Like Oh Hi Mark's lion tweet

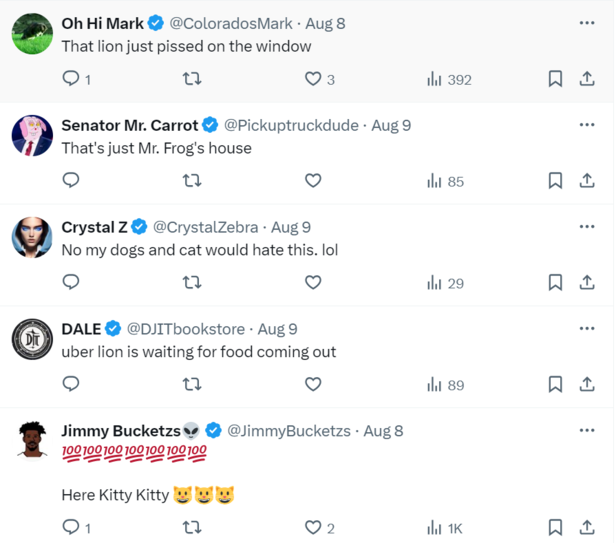(x=313, y=79)
